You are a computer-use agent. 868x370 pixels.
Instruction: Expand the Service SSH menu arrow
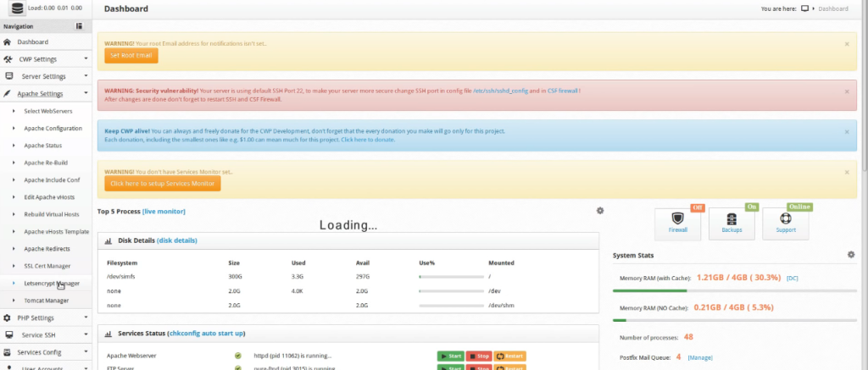[86, 334]
